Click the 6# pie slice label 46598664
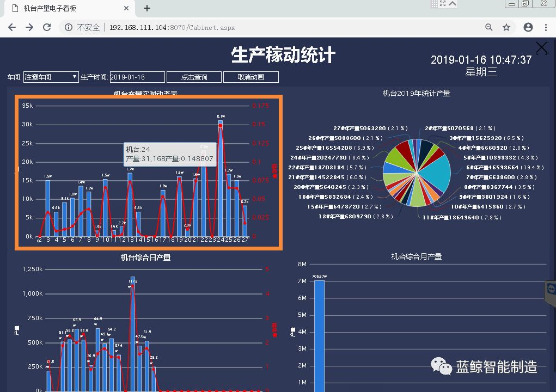556x392 pixels. [x=505, y=167]
